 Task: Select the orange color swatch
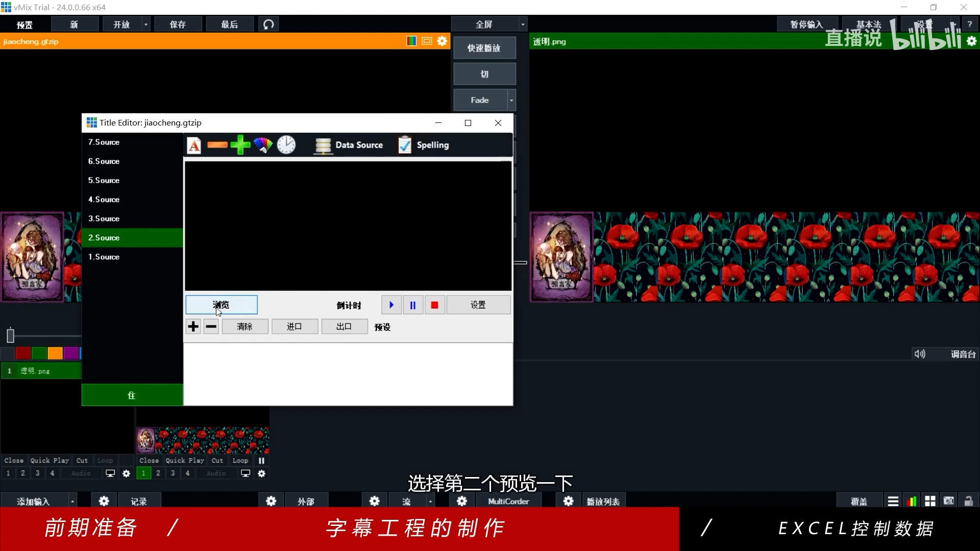coord(55,353)
